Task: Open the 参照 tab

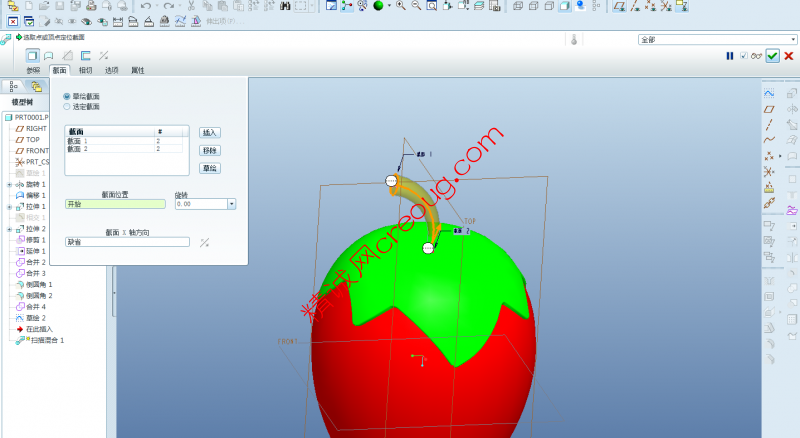Action: (x=33, y=70)
